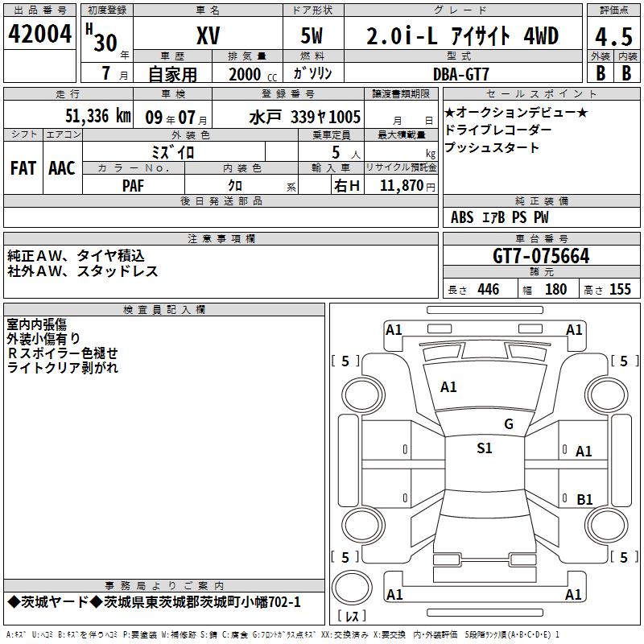
Task: Click the B1 damage mark on the diagram
Action: [584, 499]
